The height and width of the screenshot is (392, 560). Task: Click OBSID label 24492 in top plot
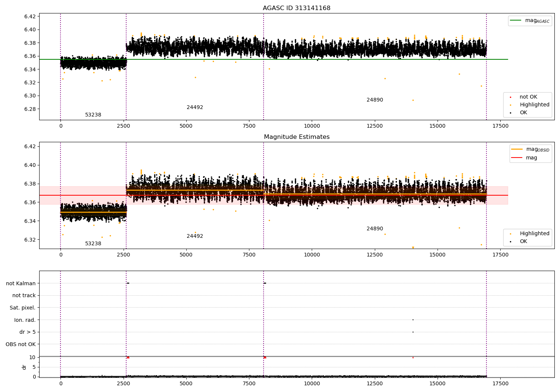click(x=195, y=108)
